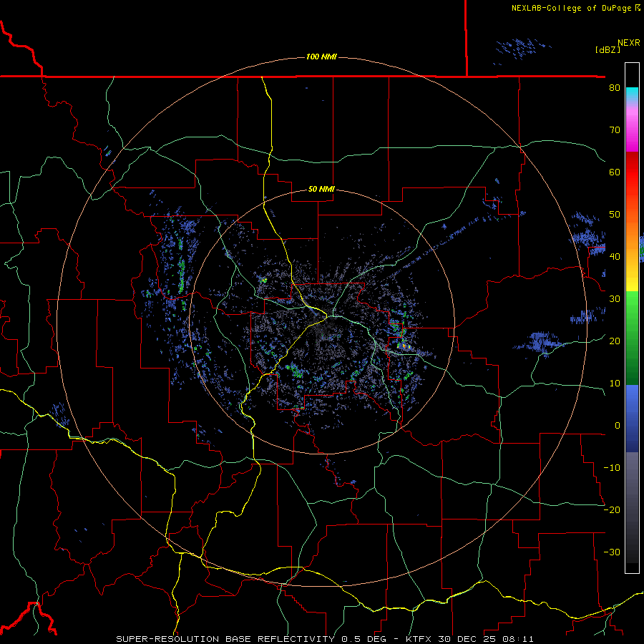Click SUPER-RESOLUTION BASE REFLECTIVITY caption text
This screenshot has height=644, width=644.
(x=225, y=639)
